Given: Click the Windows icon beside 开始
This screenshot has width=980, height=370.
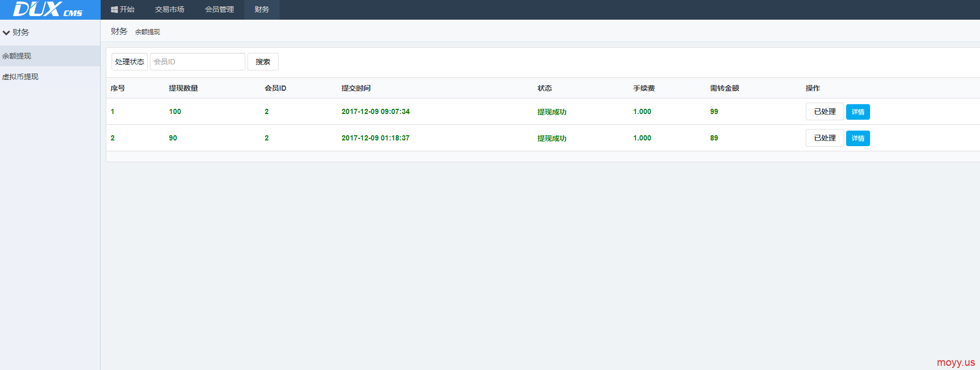Looking at the screenshot, I should [114, 9].
